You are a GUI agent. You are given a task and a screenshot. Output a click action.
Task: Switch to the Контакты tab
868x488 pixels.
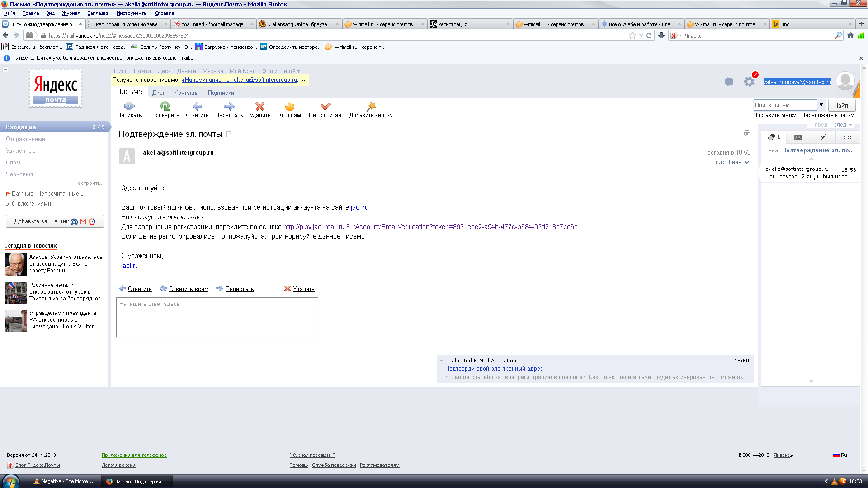coord(186,93)
